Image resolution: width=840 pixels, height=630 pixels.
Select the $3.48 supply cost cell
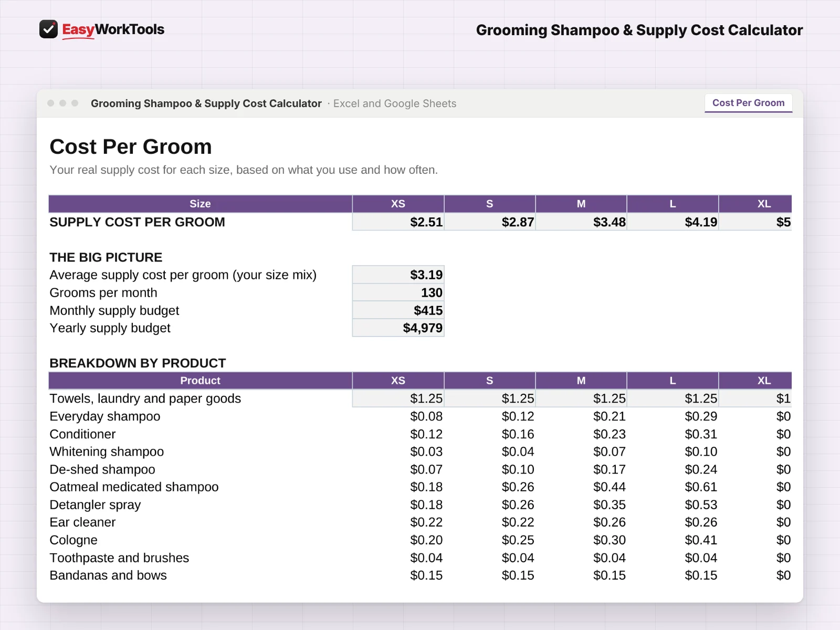click(581, 222)
